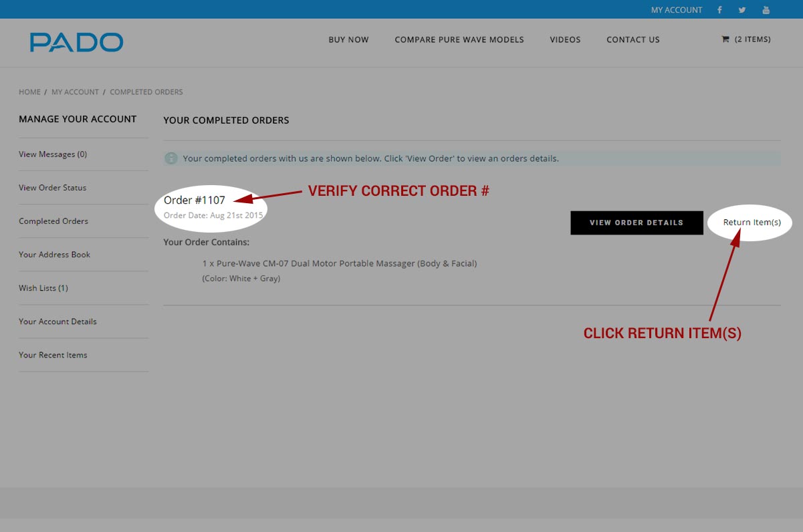
Task: Click MY ACCOUNT breadcrumb link
Action: [x=75, y=92]
